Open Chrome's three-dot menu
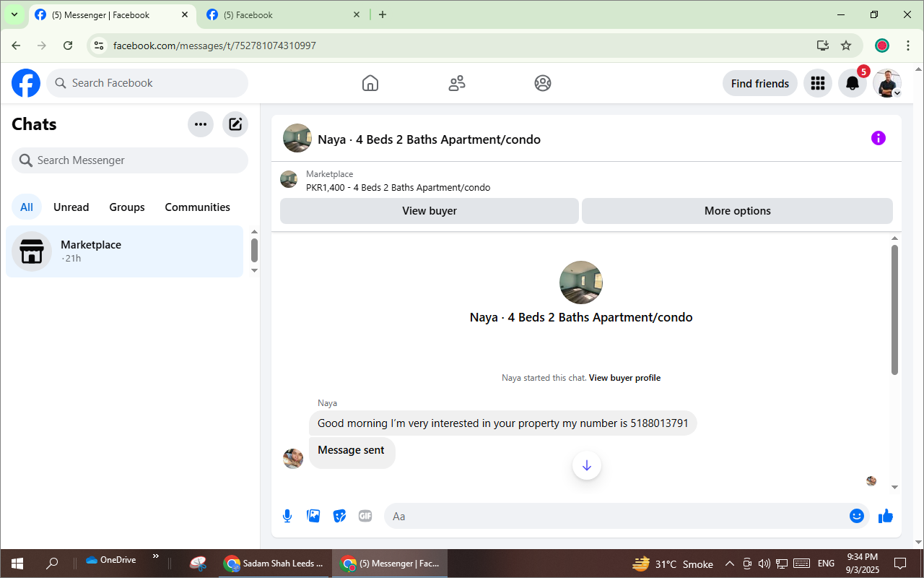924x578 pixels. 907,46
